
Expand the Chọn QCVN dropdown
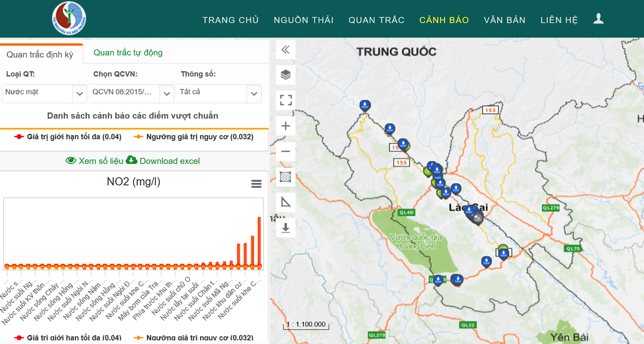pos(167,93)
